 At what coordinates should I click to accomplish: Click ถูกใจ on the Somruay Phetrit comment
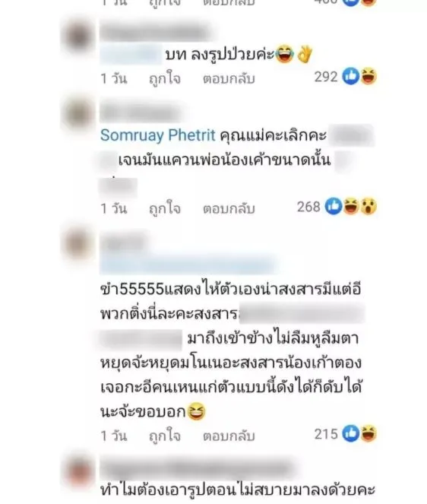165,208
